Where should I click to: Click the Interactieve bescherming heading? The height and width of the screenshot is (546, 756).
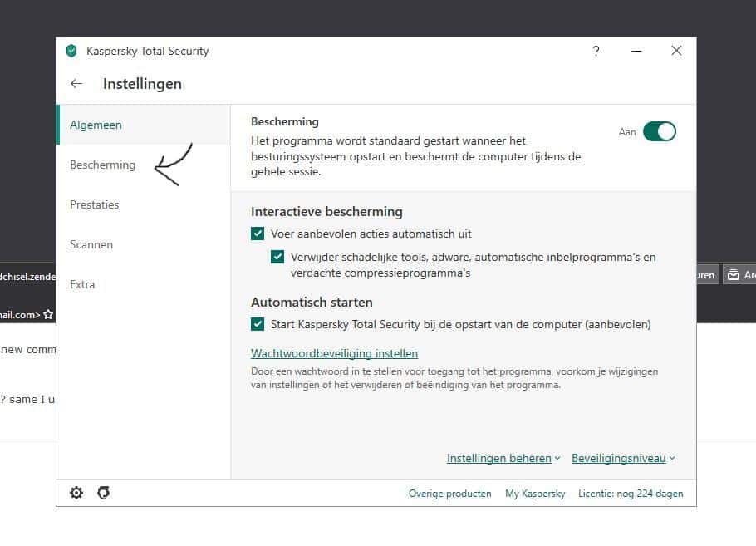(x=326, y=212)
